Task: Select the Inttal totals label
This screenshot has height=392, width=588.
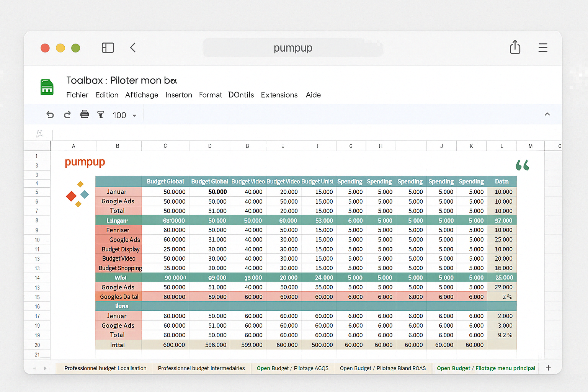Action: coord(119,345)
